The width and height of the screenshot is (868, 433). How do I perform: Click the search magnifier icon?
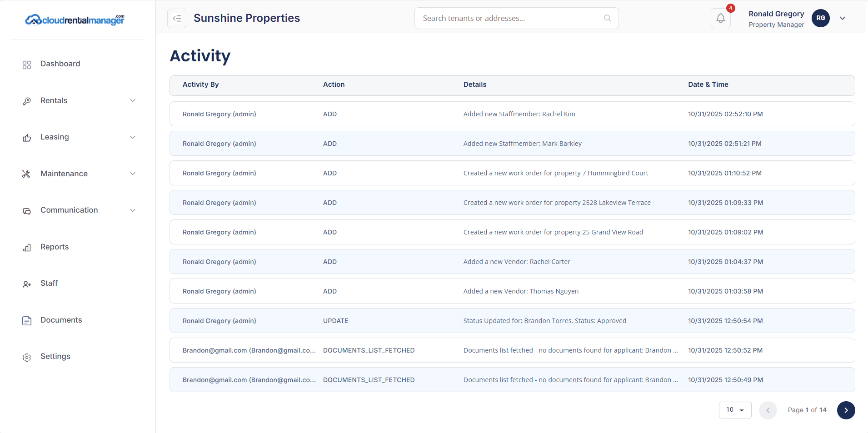tap(607, 19)
